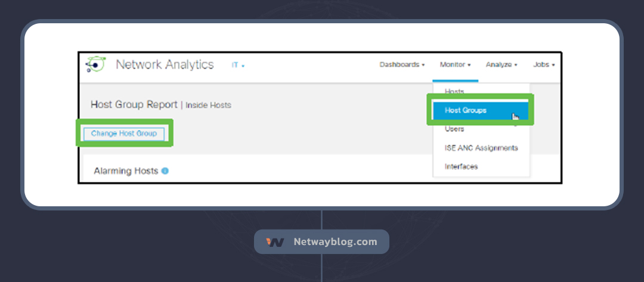Click the Network Analytics logo icon
The height and width of the screenshot is (282, 644).
pyautogui.click(x=95, y=64)
